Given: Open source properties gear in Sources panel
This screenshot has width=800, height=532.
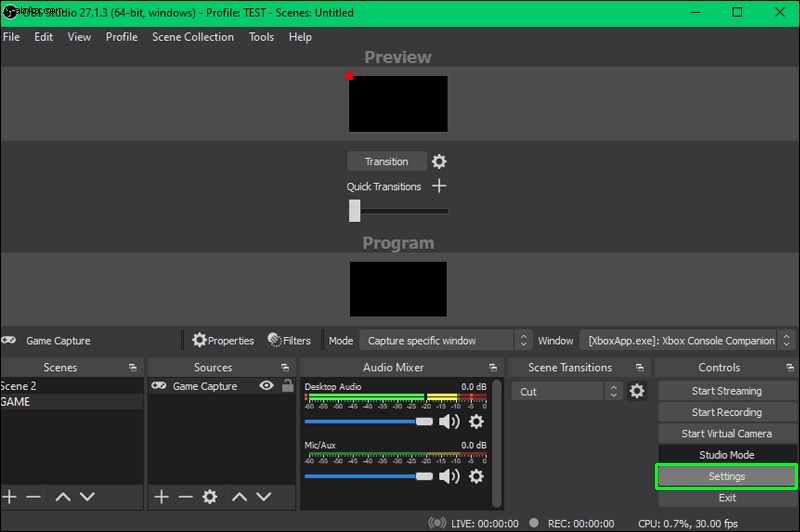Looking at the screenshot, I should (210, 496).
